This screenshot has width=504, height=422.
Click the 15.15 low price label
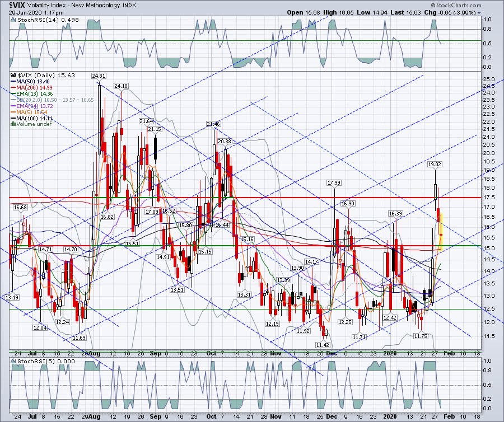point(205,251)
